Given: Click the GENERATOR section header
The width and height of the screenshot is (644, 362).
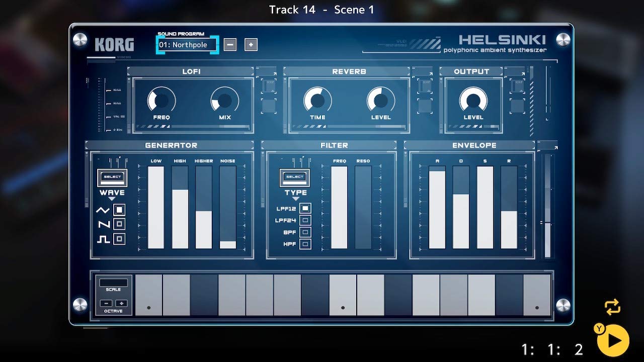Looking at the screenshot, I should pyautogui.click(x=171, y=145).
